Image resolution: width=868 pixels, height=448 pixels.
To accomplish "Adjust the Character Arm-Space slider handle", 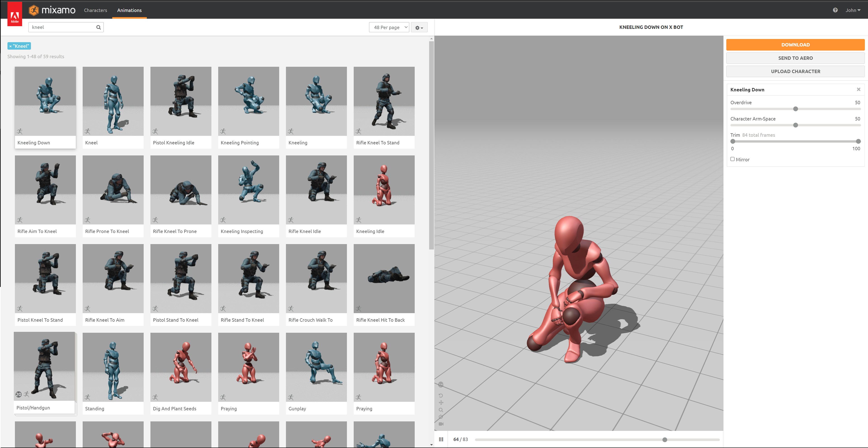I will (x=796, y=125).
